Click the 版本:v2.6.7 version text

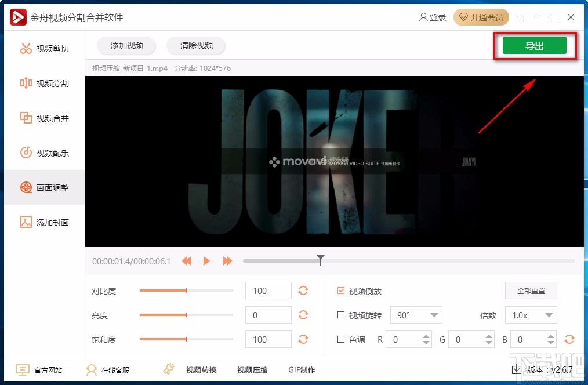coord(550,369)
